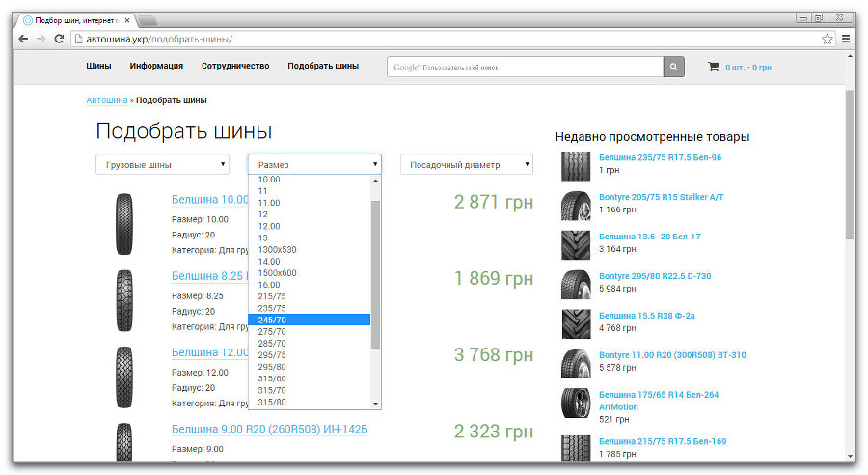This screenshot has width=868, height=475.
Task: Open the Грузовые шины dropdown
Action: [x=162, y=165]
